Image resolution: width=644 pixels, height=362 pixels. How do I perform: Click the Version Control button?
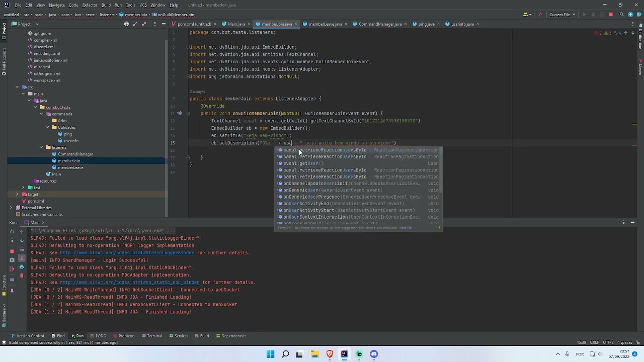click(x=27, y=336)
